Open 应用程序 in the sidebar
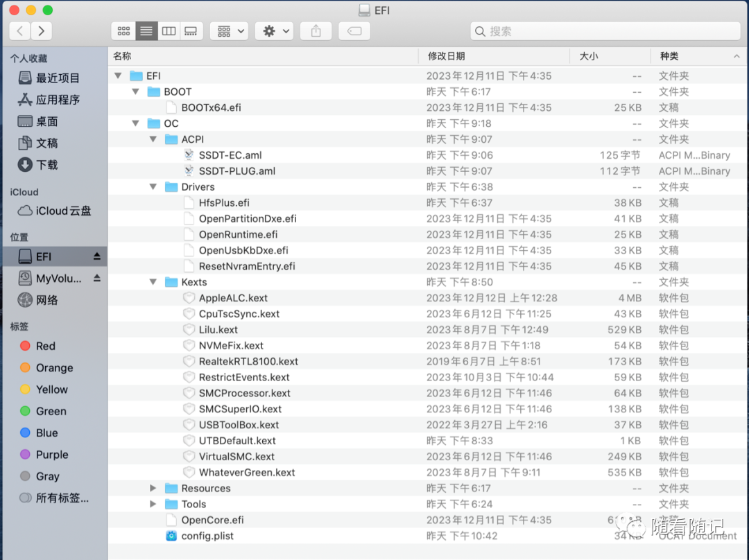This screenshot has height=560, width=749. 49,99
